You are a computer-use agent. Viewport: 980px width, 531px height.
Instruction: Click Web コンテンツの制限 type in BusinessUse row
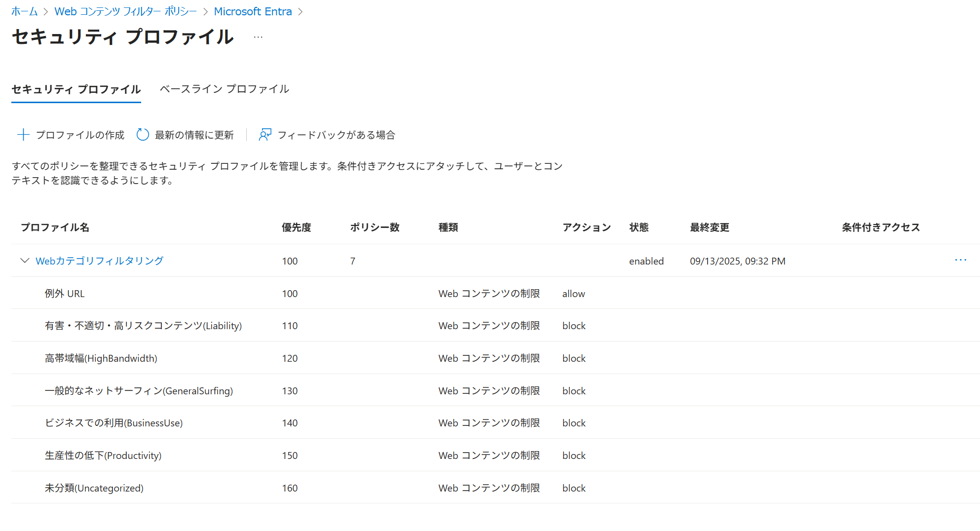click(489, 423)
